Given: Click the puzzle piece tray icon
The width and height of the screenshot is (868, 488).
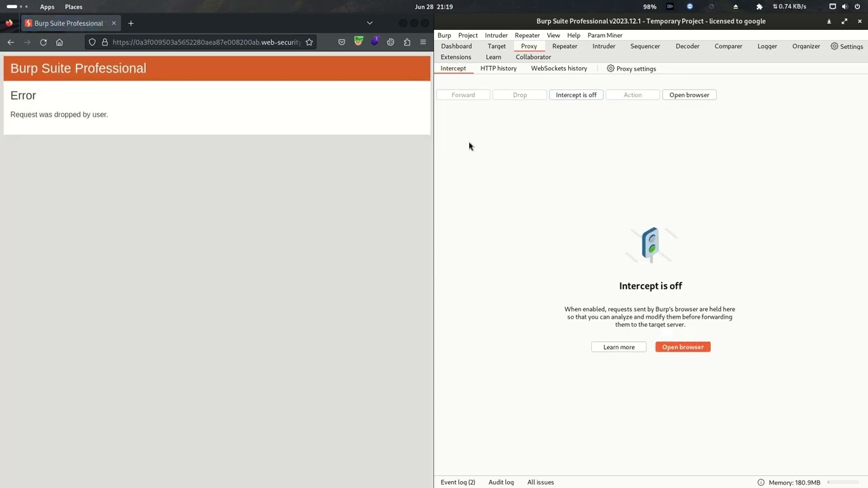Looking at the screenshot, I should 759,7.
